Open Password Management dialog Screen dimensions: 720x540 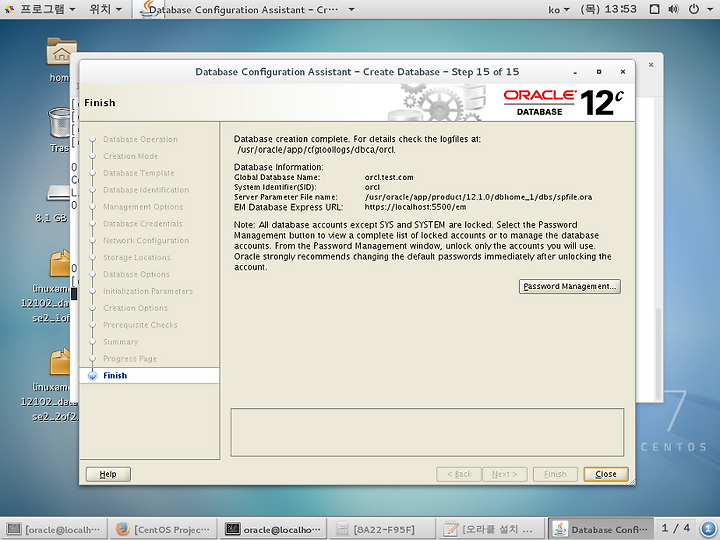pyautogui.click(x=569, y=286)
